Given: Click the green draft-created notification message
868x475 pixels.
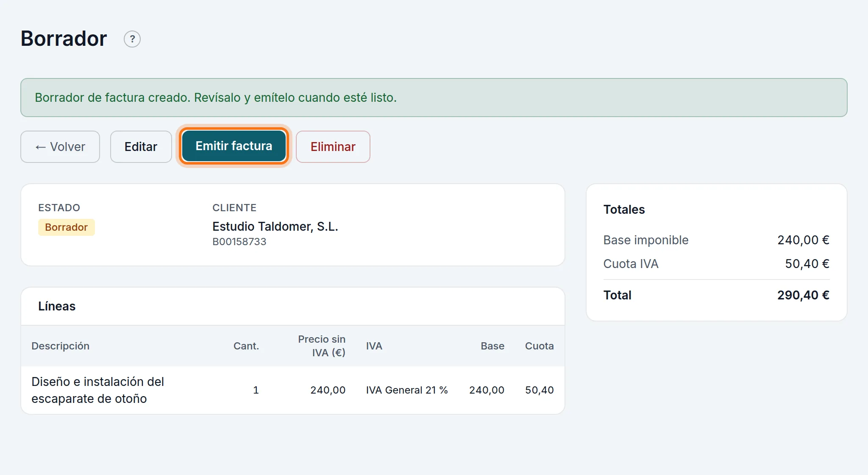Looking at the screenshot, I should pos(434,98).
